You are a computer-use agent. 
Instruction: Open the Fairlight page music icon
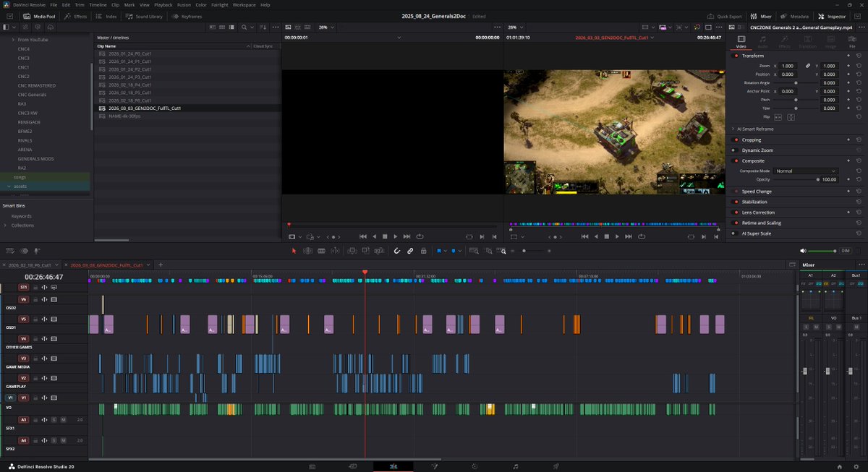(x=514, y=466)
